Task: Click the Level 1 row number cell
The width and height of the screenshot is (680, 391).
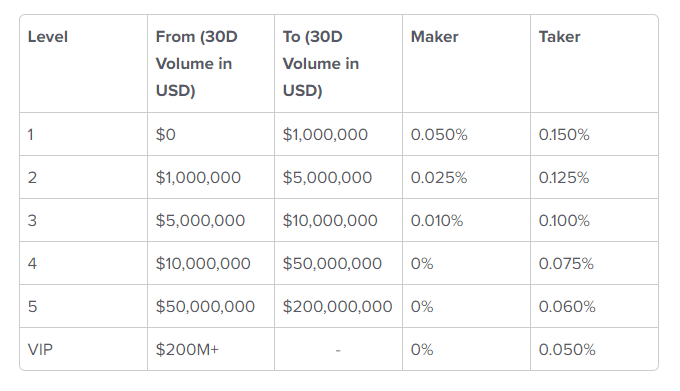Action: [31, 135]
